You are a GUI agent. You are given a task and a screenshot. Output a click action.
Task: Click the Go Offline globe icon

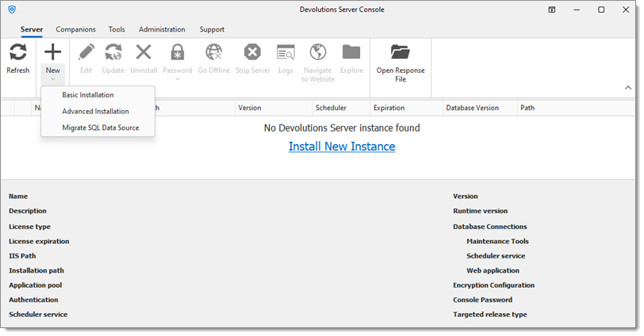point(214,52)
